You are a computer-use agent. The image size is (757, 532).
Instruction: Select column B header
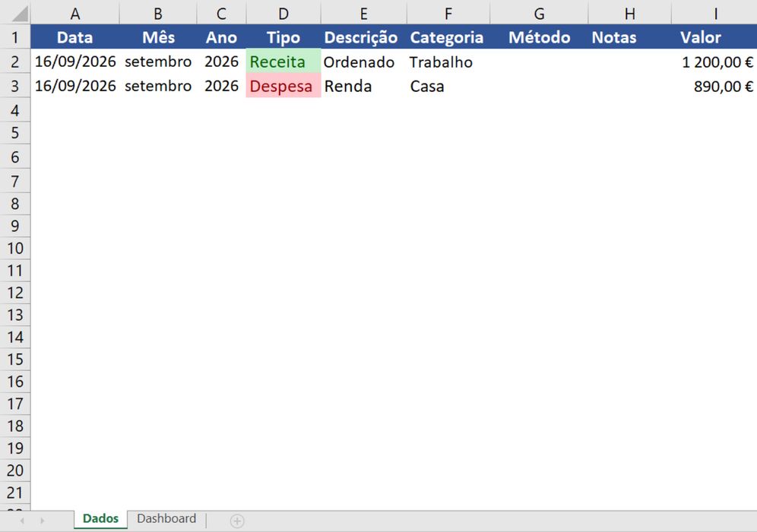click(158, 14)
